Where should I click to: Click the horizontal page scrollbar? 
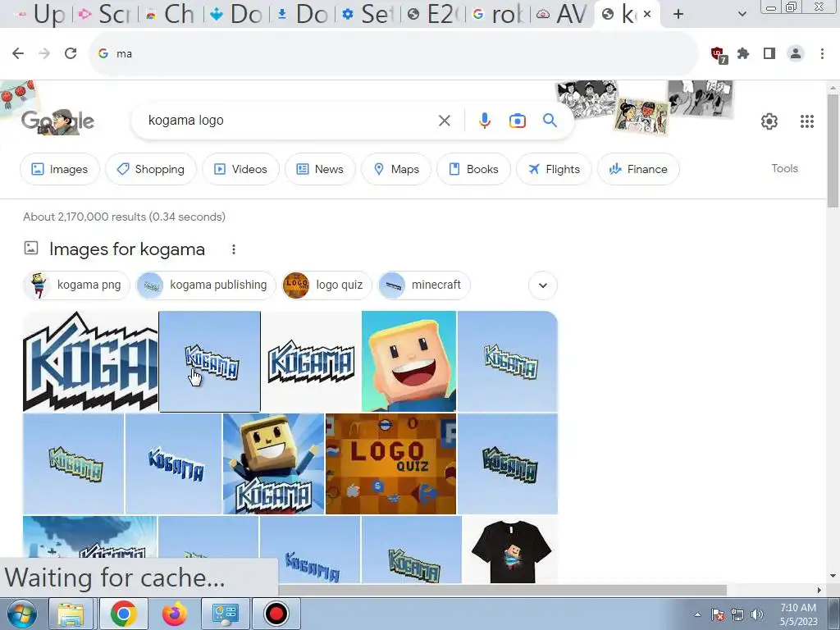coord(503,590)
